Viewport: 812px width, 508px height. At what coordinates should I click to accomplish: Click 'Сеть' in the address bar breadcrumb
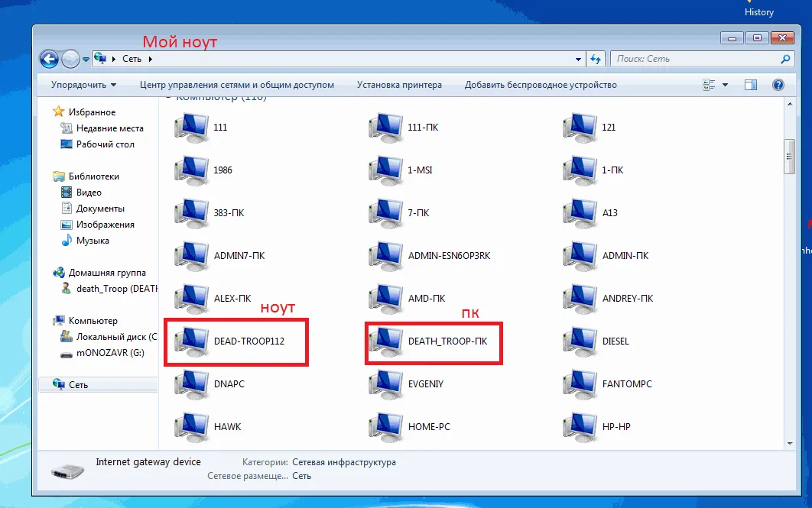(132, 59)
